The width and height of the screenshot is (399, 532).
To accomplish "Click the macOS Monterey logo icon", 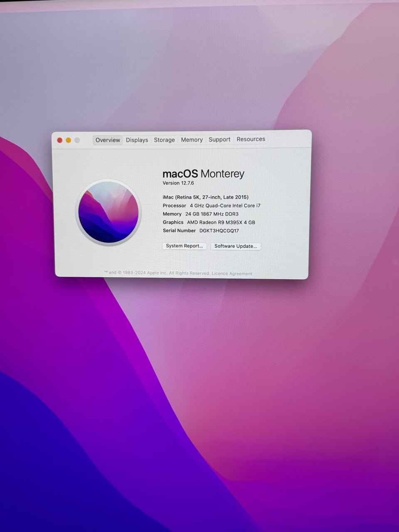I will (x=109, y=212).
